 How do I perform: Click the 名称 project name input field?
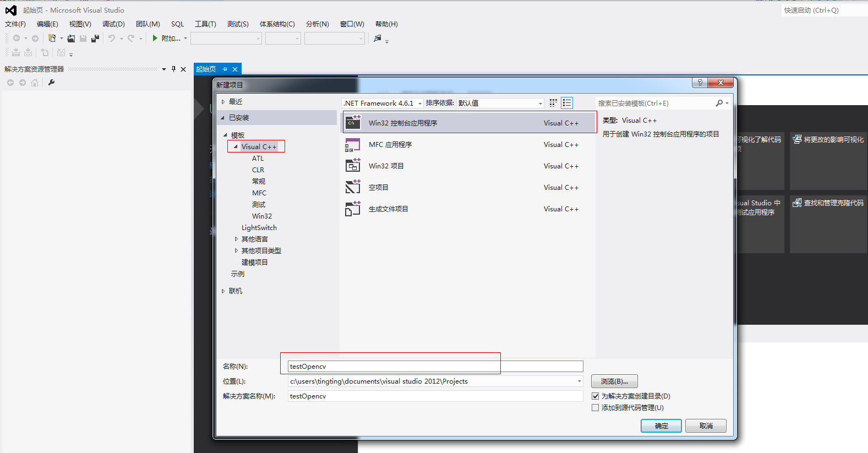435,366
